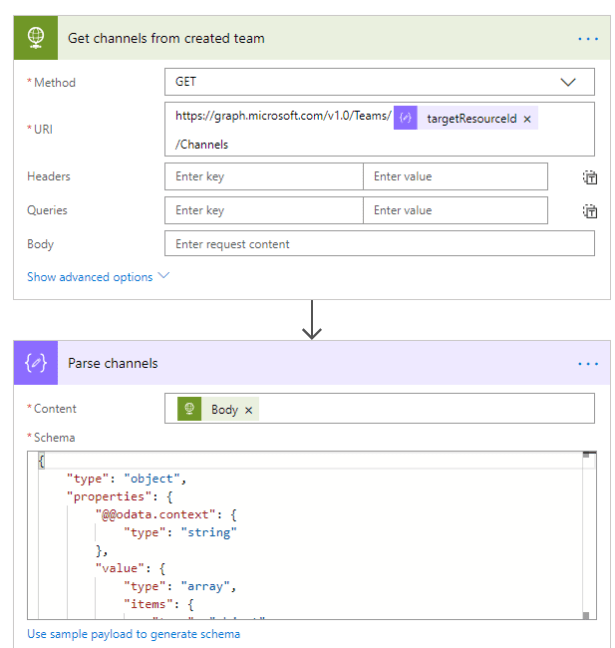The width and height of the screenshot is (615, 648).
Task: Click the Body request content field
Action: pyautogui.click(x=379, y=244)
